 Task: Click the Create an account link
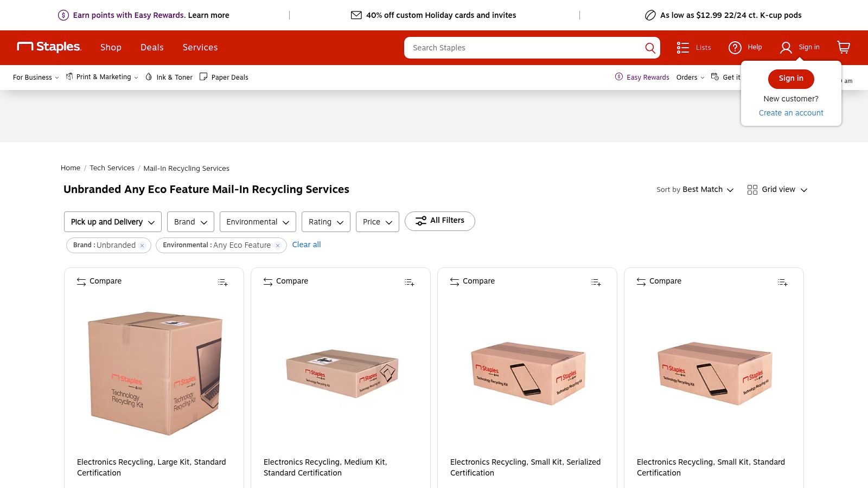pos(791,113)
